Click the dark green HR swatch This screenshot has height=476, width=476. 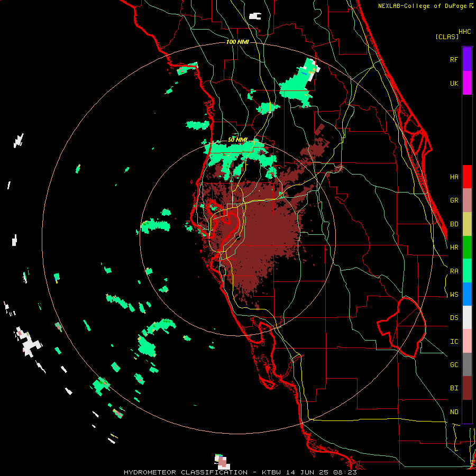pos(467,247)
